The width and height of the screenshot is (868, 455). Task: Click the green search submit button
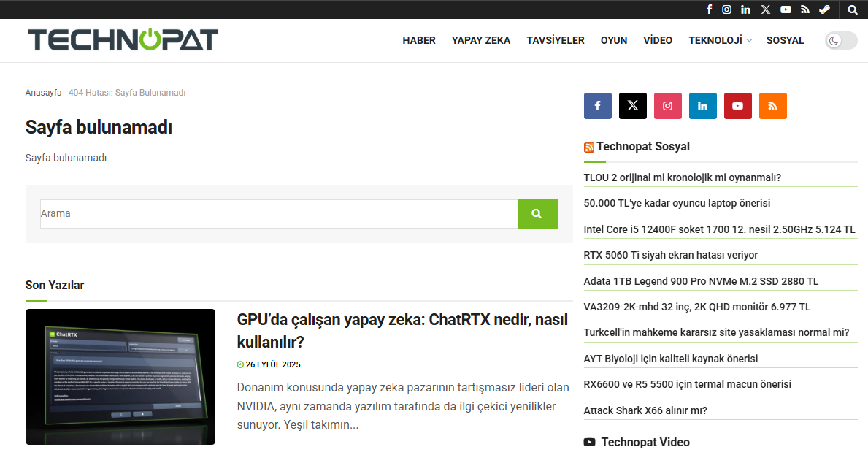(537, 214)
